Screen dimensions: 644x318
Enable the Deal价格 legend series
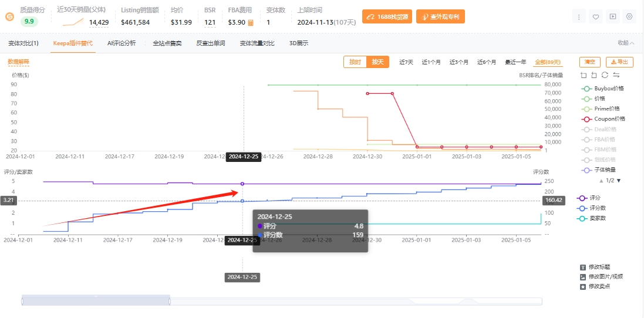tap(599, 129)
